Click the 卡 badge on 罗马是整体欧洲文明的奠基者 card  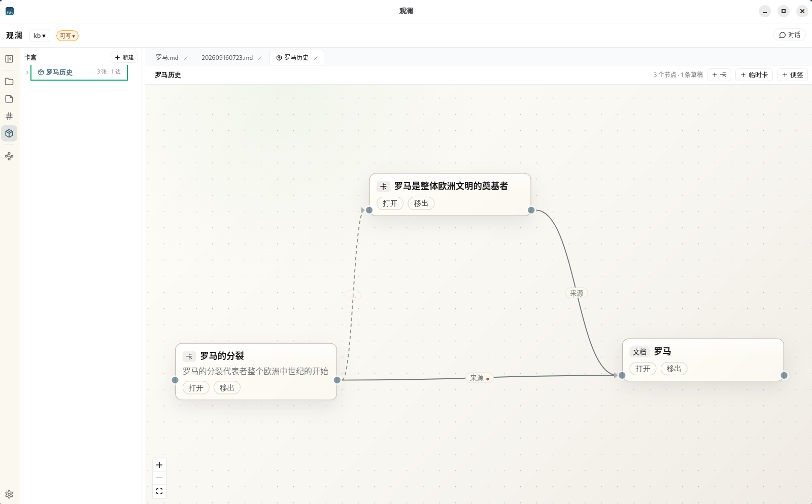384,187
